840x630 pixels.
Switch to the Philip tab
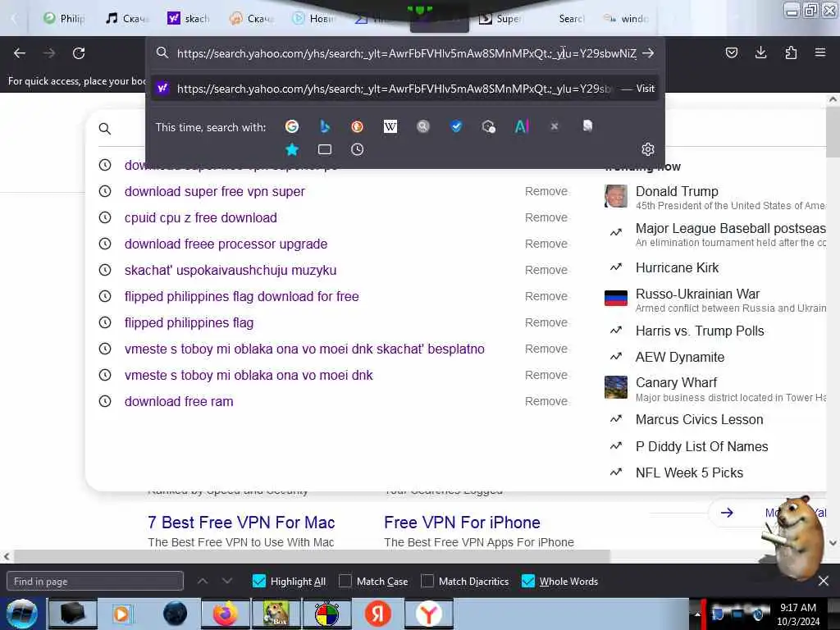coord(64,18)
